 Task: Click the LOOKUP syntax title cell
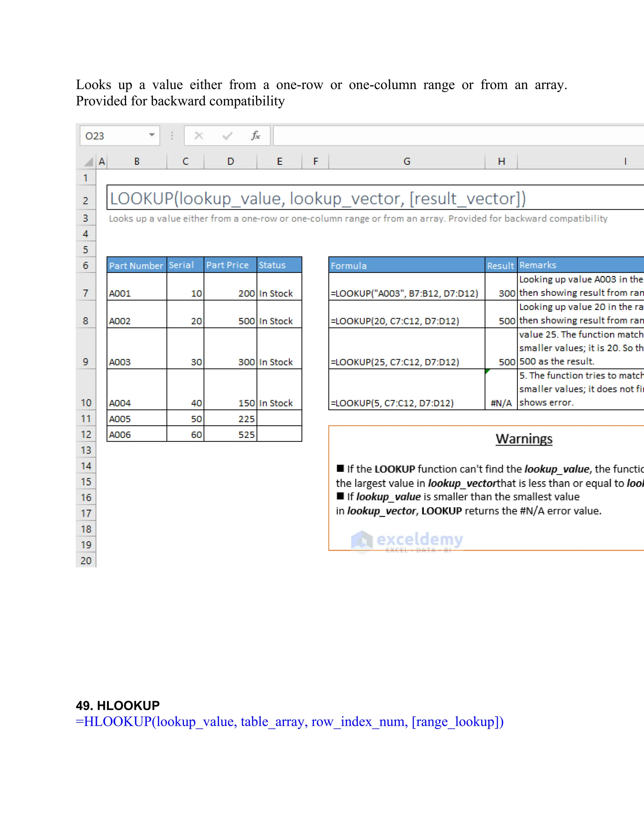[375, 198]
